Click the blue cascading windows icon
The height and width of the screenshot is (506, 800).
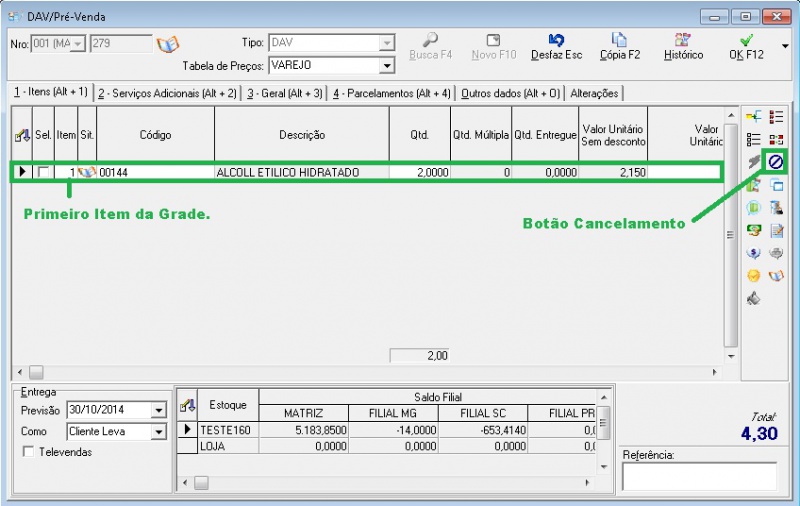tap(776, 185)
